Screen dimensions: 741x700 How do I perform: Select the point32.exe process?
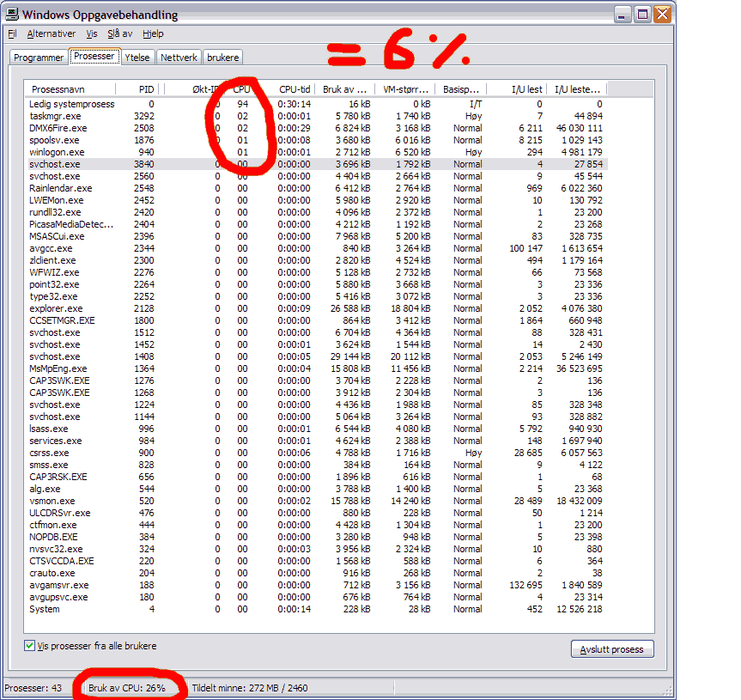[x=316, y=284]
